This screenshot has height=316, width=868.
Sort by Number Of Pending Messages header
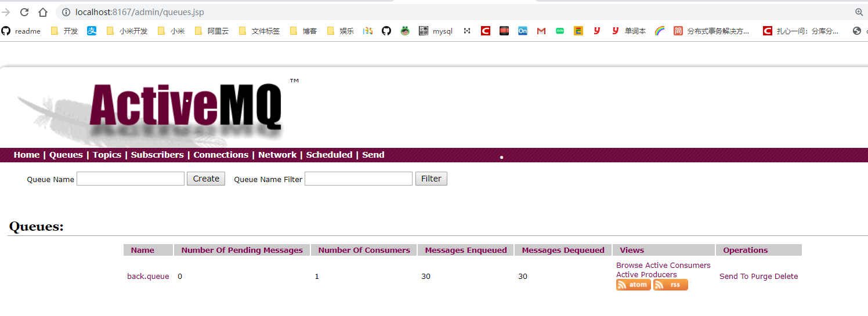[x=242, y=250]
